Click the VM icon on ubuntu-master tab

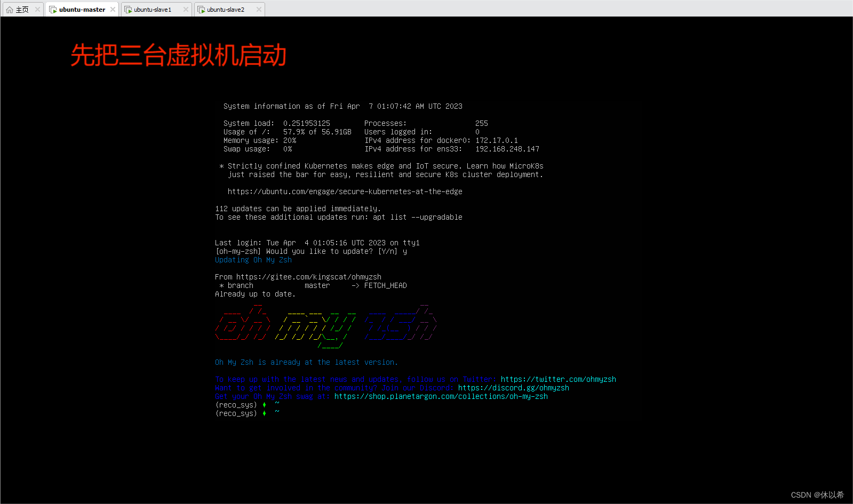pyautogui.click(x=53, y=10)
